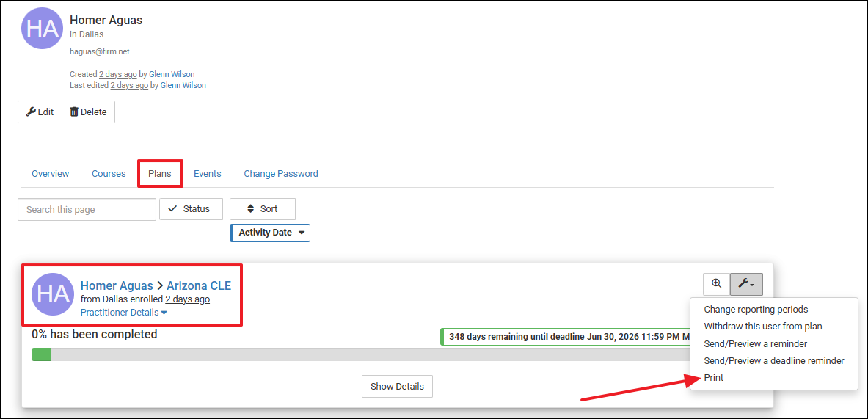Choose Send/Preview a reminder
Image resolution: width=868 pixels, height=419 pixels.
pos(755,343)
